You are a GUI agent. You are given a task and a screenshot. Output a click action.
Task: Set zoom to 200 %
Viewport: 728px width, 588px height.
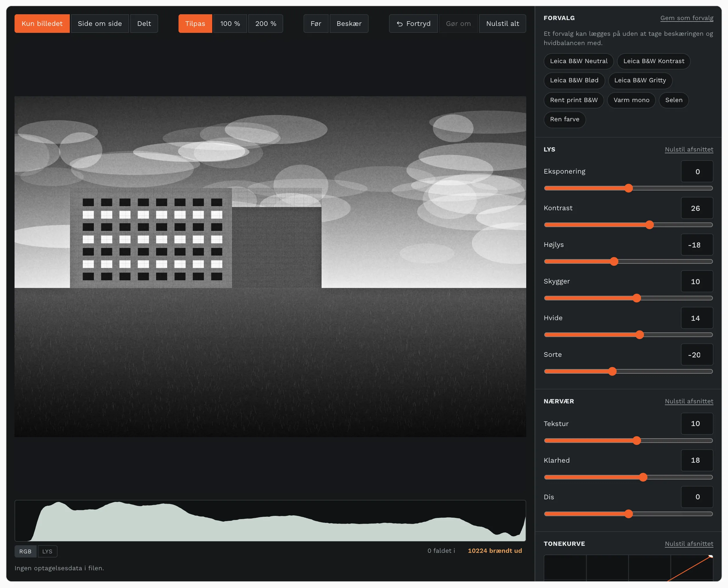(x=265, y=23)
